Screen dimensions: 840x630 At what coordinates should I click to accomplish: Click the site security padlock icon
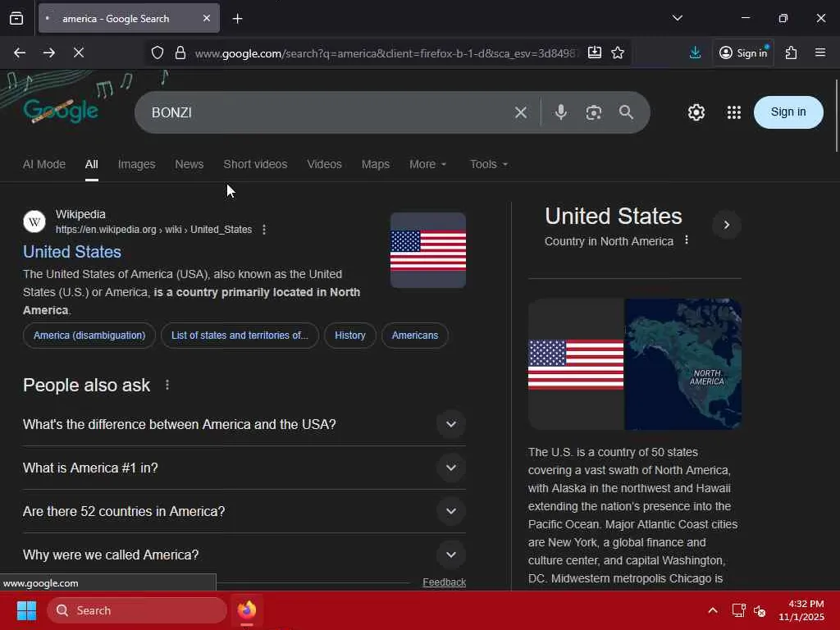180,52
